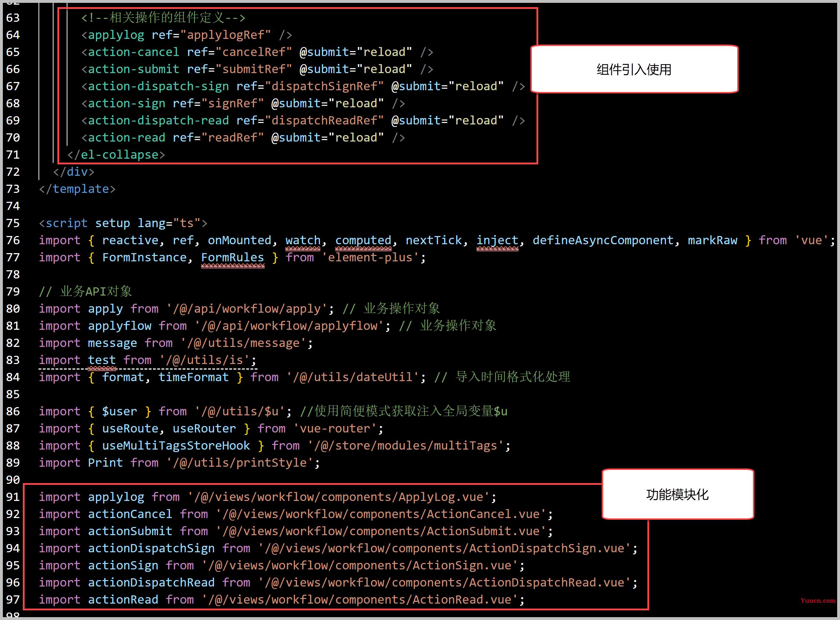Click "actionDispatchSign" identifier on line 94
This screenshot has height=620, width=840.
click(151, 548)
